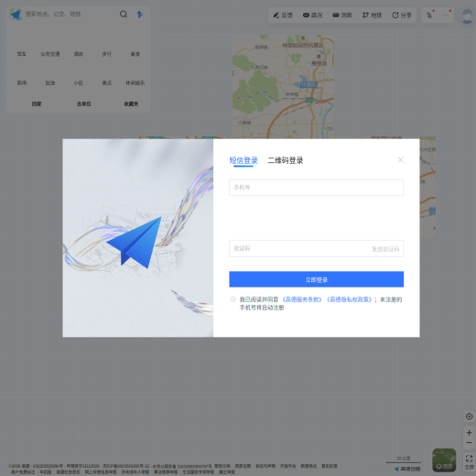Click the locate-me target icon
Image resolution: width=476 pixels, height=476 pixels.
click(469, 416)
